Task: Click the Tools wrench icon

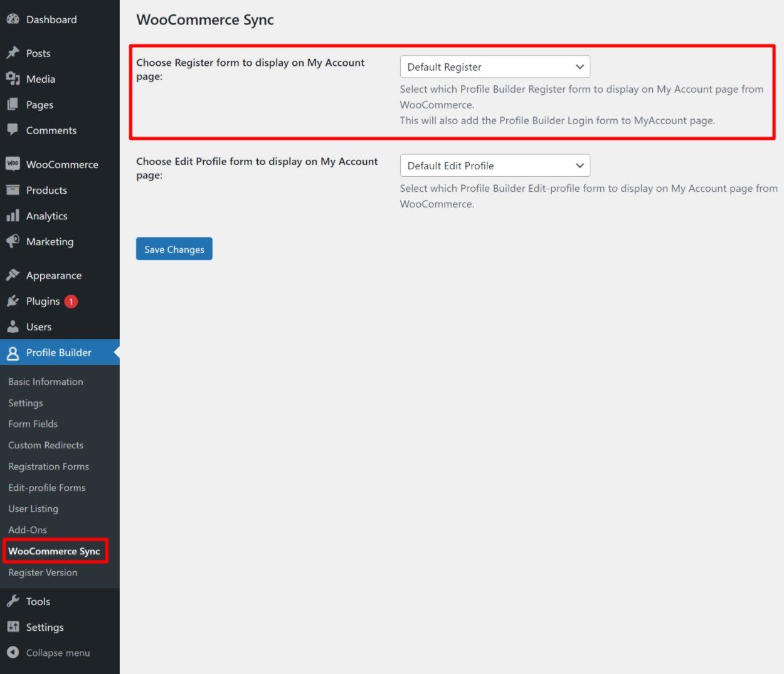Action: coord(13,601)
